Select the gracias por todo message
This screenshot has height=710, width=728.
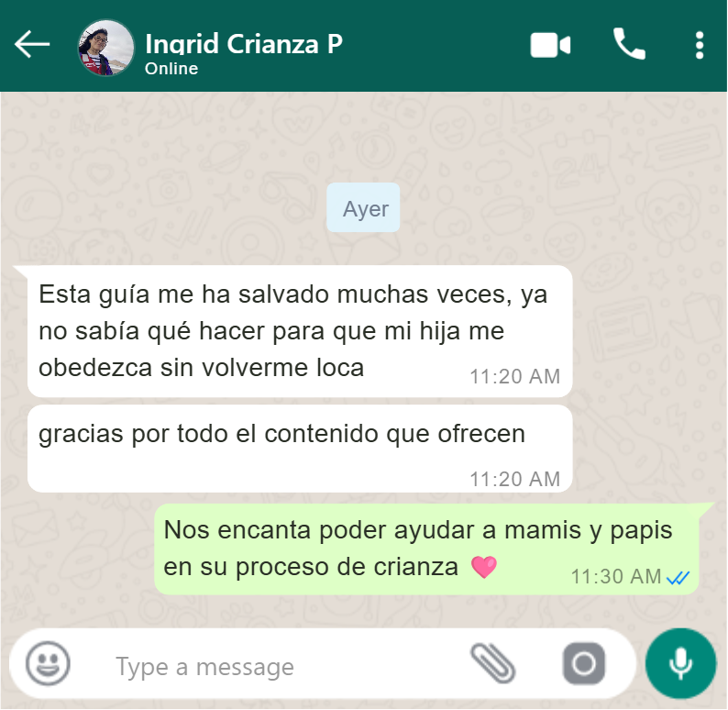click(x=300, y=449)
